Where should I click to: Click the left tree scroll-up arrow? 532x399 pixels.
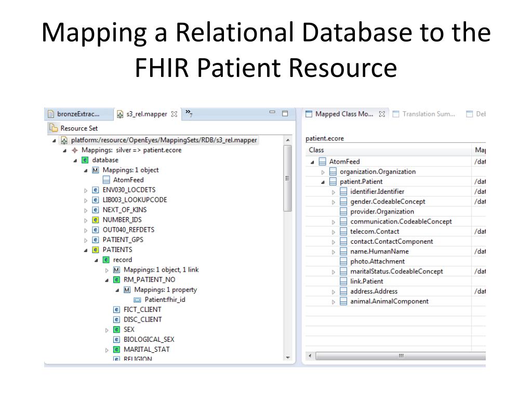coord(288,140)
